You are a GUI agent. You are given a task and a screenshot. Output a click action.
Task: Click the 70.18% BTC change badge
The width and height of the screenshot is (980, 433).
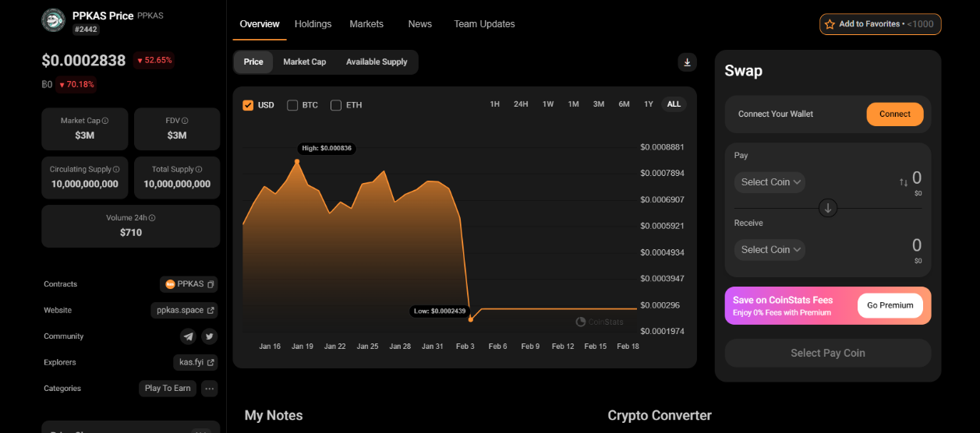(76, 84)
